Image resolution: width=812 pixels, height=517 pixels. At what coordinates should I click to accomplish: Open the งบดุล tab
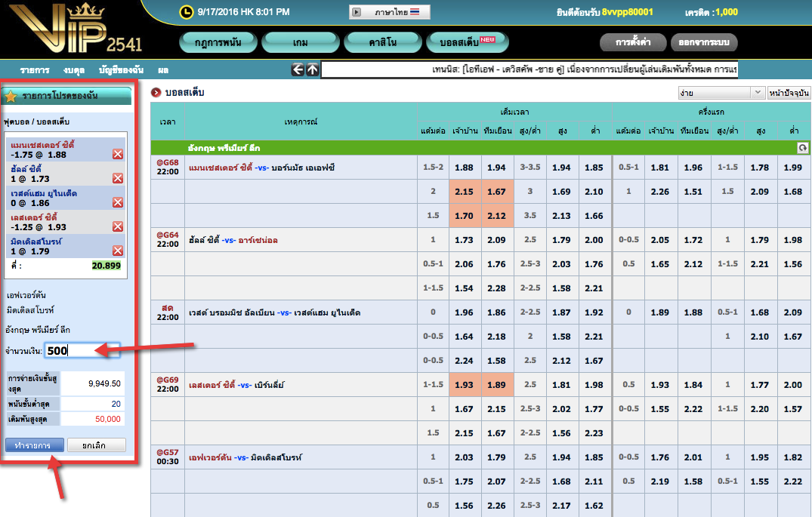click(74, 70)
